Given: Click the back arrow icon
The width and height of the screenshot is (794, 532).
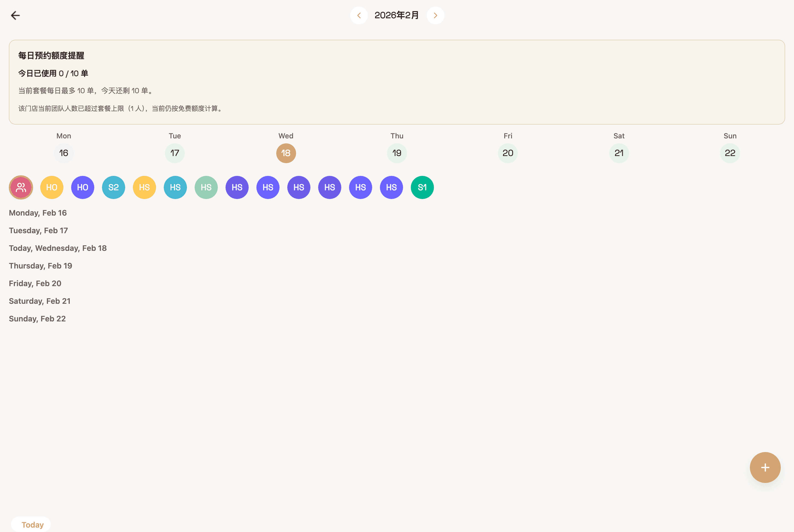Looking at the screenshot, I should 15,15.
